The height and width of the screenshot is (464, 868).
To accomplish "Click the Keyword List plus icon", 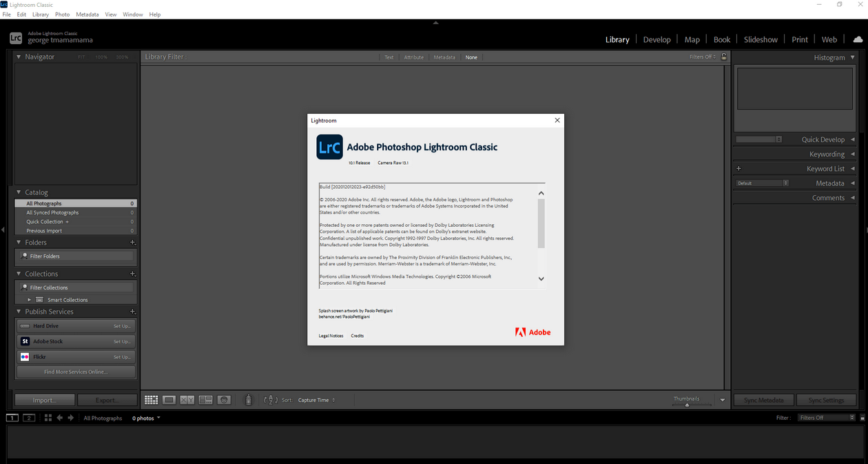I will coord(738,168).
